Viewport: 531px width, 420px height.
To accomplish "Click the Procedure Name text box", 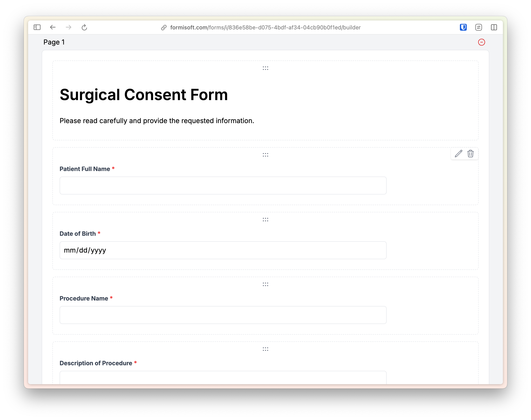I will click(223, 315).
